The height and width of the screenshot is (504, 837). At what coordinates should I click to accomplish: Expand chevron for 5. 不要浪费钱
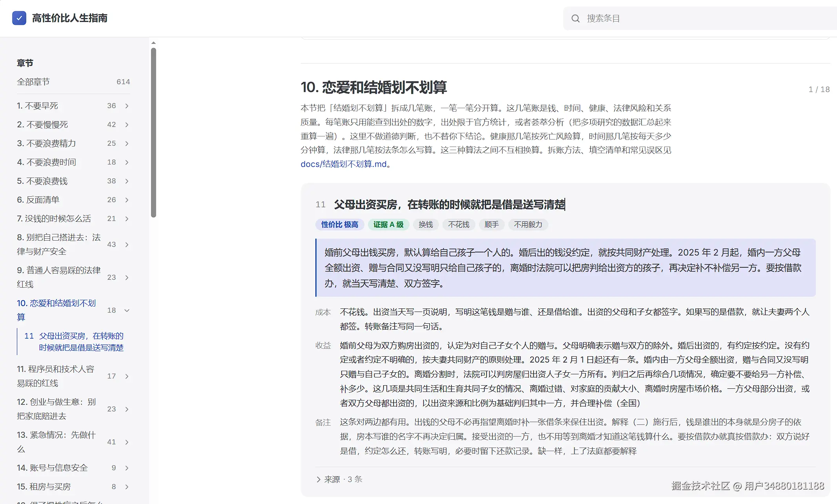click(x=127, y=181)
